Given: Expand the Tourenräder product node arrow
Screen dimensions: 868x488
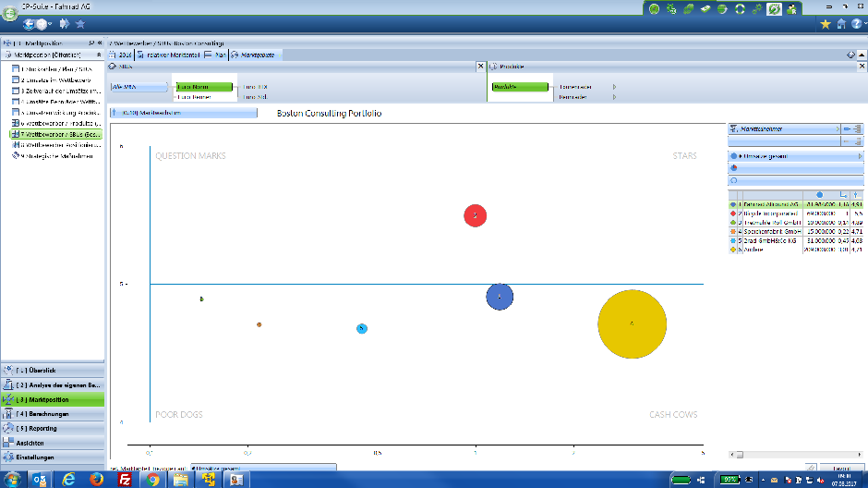Looking at the screenshot, I should pyautogui.click(x=614, y=87).
